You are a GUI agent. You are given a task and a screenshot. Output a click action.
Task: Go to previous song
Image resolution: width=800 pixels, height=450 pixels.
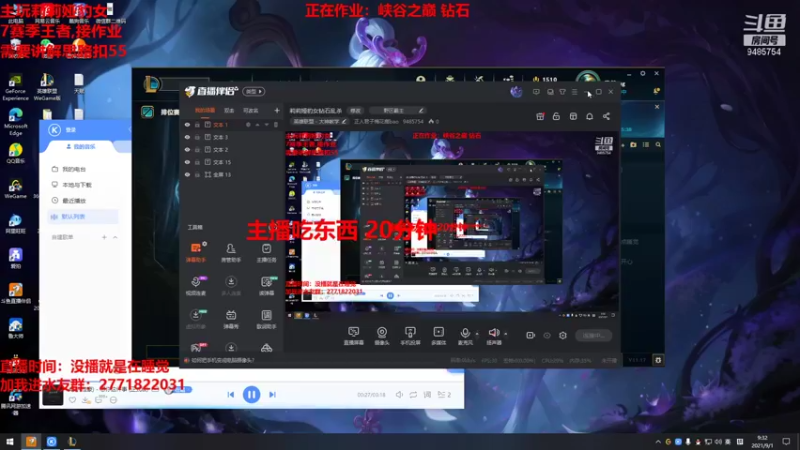[x=231, y=394]
